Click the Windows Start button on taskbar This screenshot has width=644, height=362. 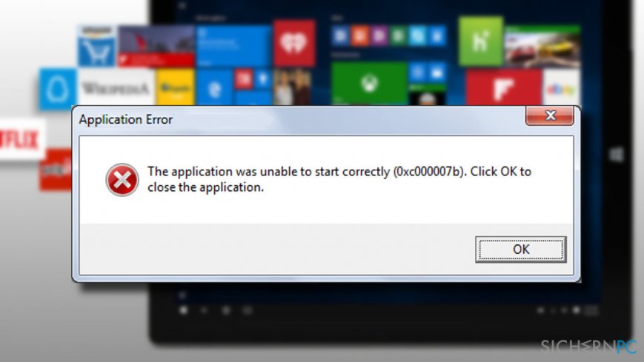(x=184, y=310)
